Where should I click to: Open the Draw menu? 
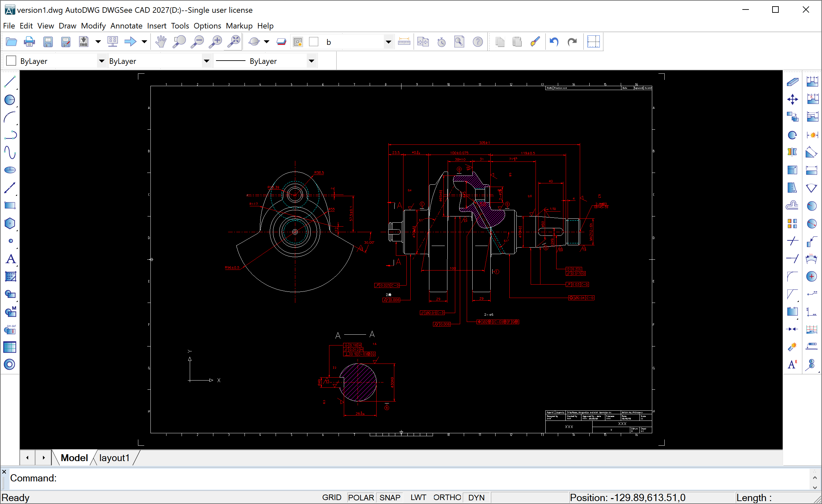68,26
